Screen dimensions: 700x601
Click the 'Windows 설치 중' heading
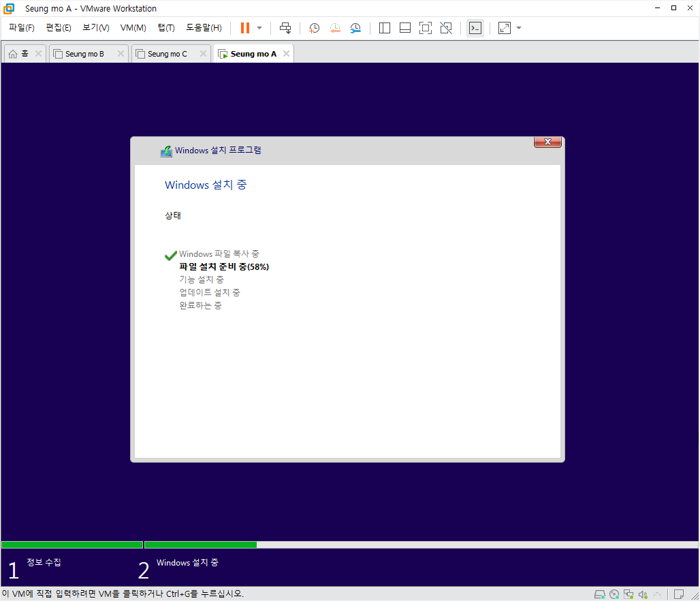(206, 185)
